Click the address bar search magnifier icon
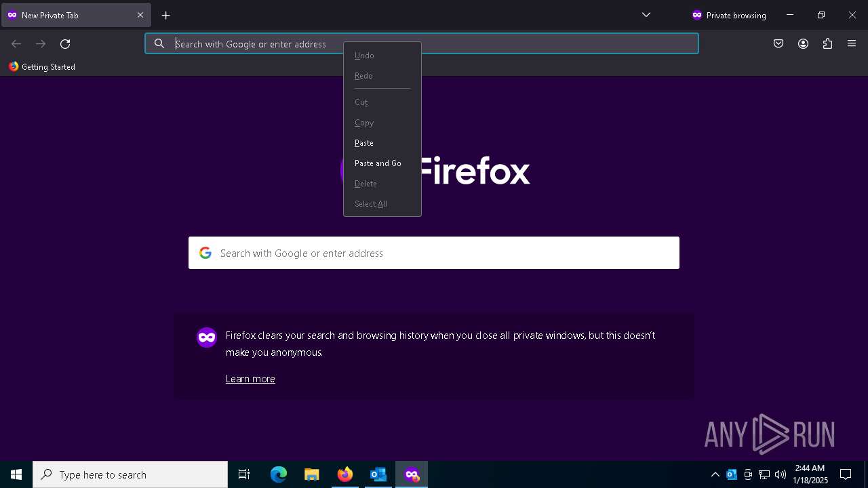 159,44
